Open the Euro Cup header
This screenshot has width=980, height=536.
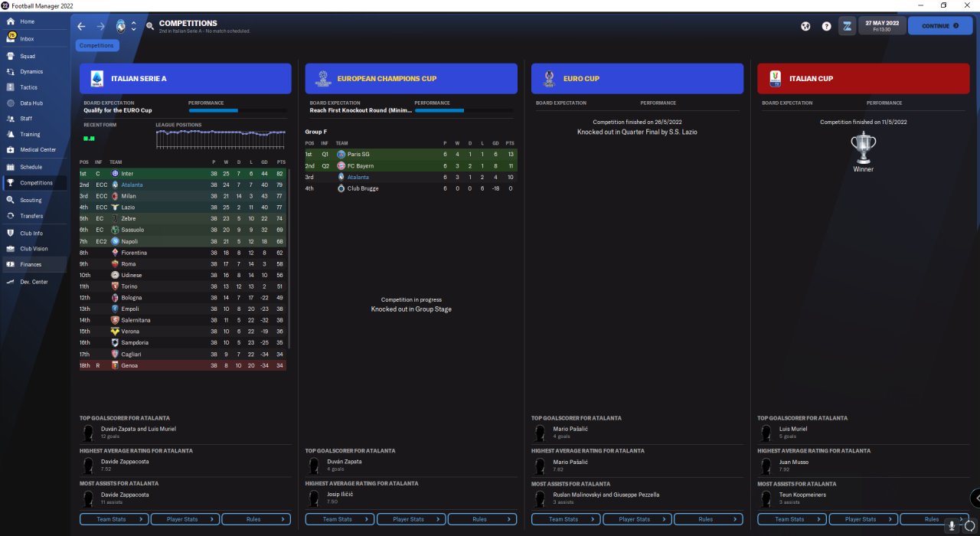[637, 78]
